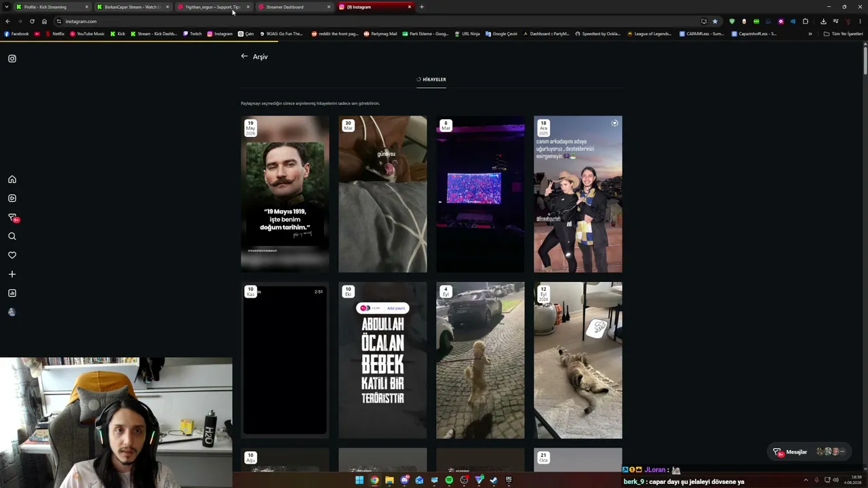Open the 10 Eki Abdullah Öcalan story

click(x=382, y=360)
